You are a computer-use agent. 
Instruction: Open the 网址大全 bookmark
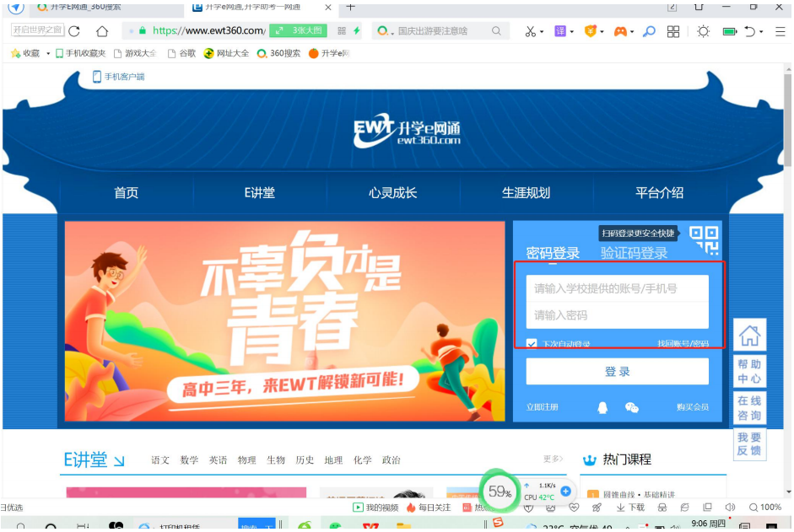point(226,53)
